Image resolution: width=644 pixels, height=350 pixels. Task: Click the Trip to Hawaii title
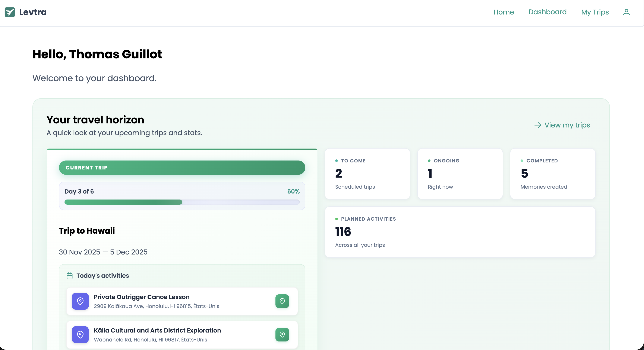(x=87, y=231)
